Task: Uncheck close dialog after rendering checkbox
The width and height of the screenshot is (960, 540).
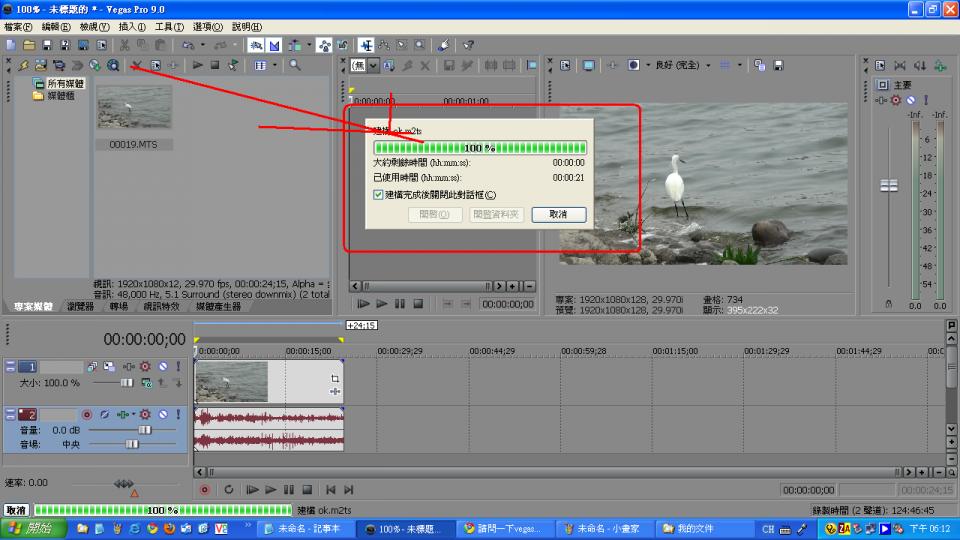Action: pyautogui.click(x=378, y=195)
